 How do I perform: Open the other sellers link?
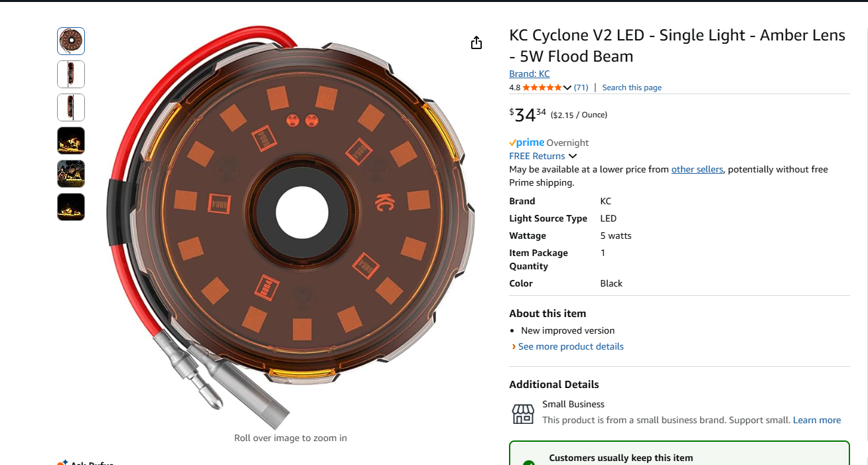pos(697,169)
